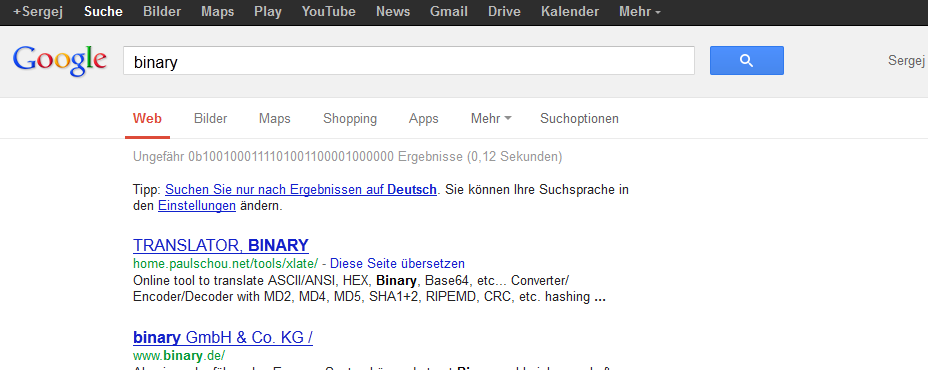The width and height of the screenshot is (928, 370).
Task: Open the binary GmbH & Co. KG result
Action: click(223, 337)
